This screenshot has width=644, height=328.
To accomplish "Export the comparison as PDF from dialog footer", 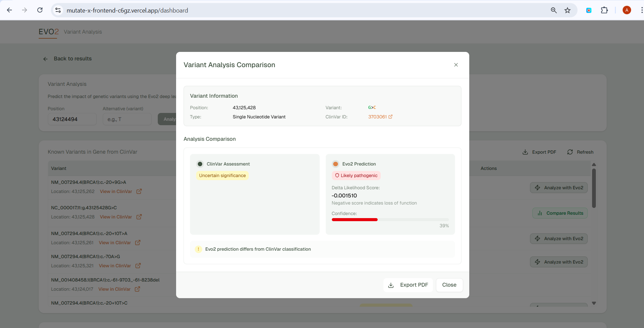I will [x=408, y=285].
